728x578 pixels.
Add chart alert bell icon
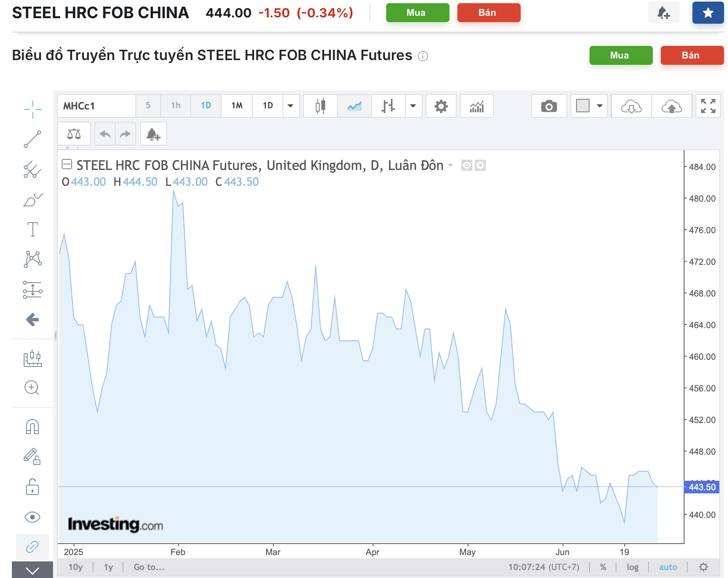[154, 134]
